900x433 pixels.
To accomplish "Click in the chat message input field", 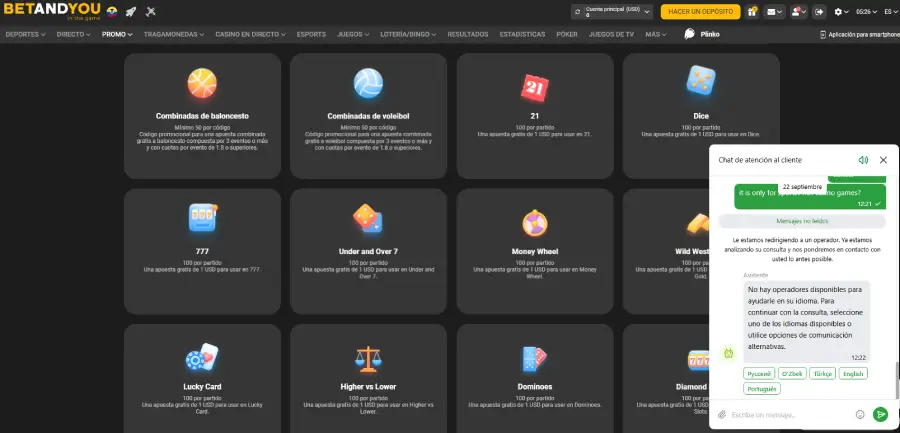I will click(x=791, y=414).
